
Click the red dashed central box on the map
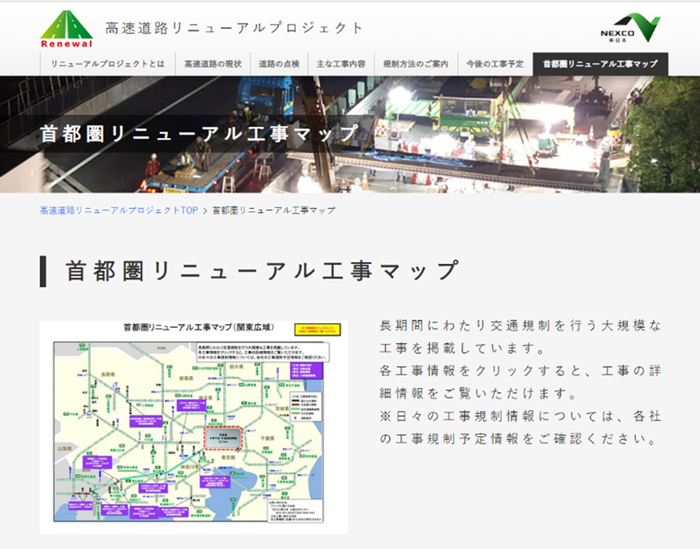coord(224,438)
